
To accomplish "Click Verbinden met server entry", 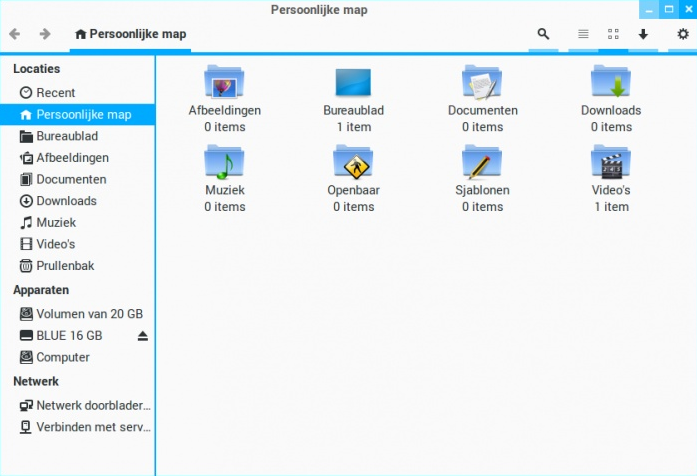I will click(92, 427).
